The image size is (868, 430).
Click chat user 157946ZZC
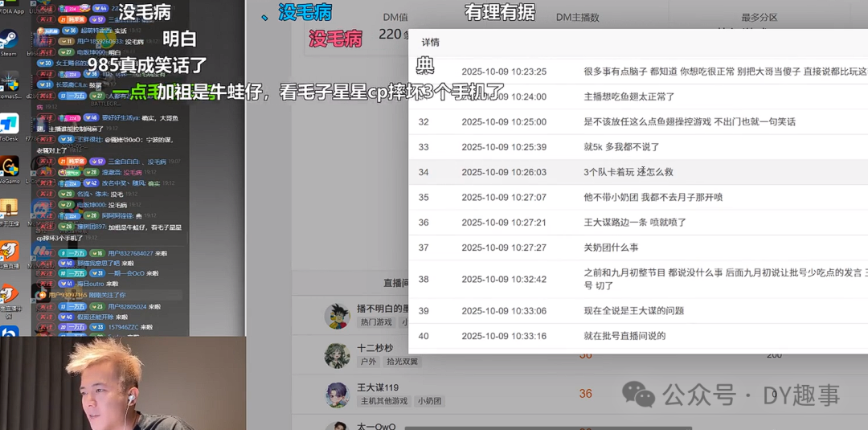coord(123,328)
